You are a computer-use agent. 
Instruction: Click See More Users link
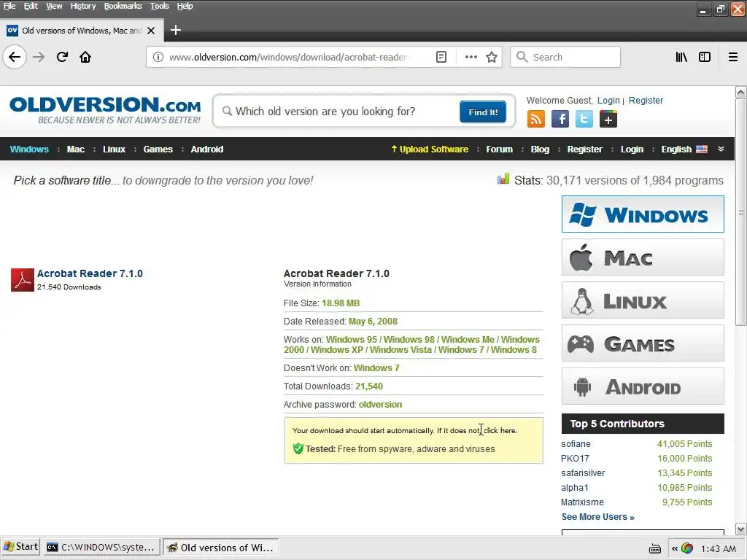[x=598, y=517]
